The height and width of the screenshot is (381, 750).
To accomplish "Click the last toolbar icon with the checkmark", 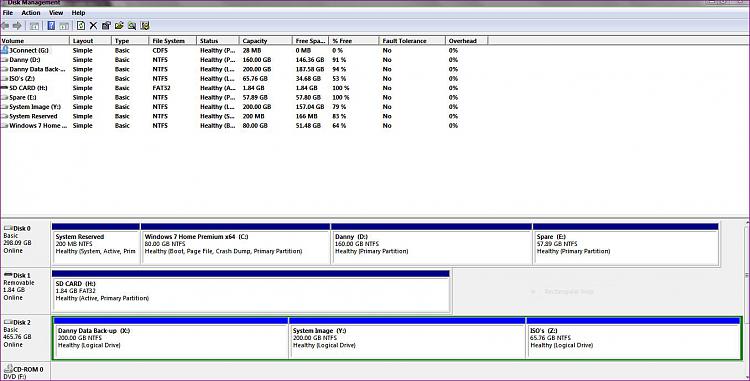I will click(145, 26).
